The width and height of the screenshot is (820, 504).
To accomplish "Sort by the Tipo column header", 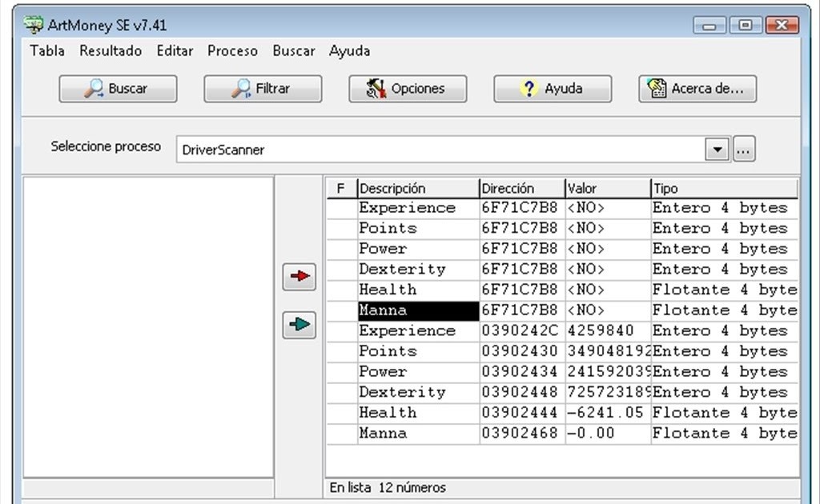I will [724, 189].
